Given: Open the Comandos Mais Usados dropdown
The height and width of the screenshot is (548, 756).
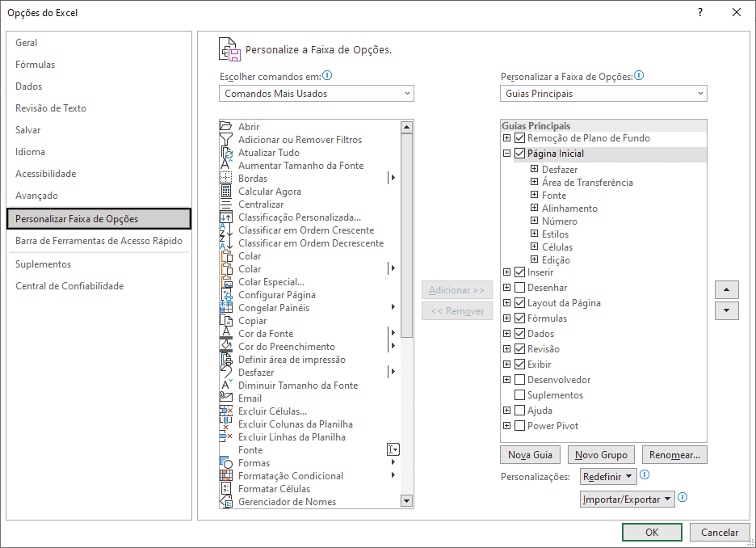Looking at the screenshot, I should point(317,94).
